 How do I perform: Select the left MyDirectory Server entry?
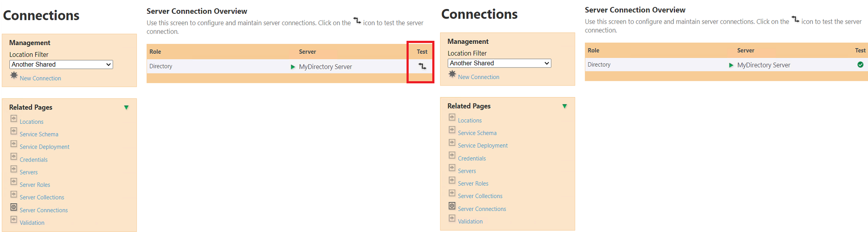pos(325,67)
